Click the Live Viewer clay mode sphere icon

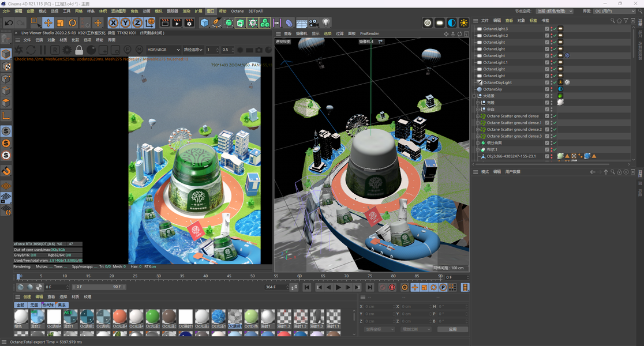(x=91, y=50)
